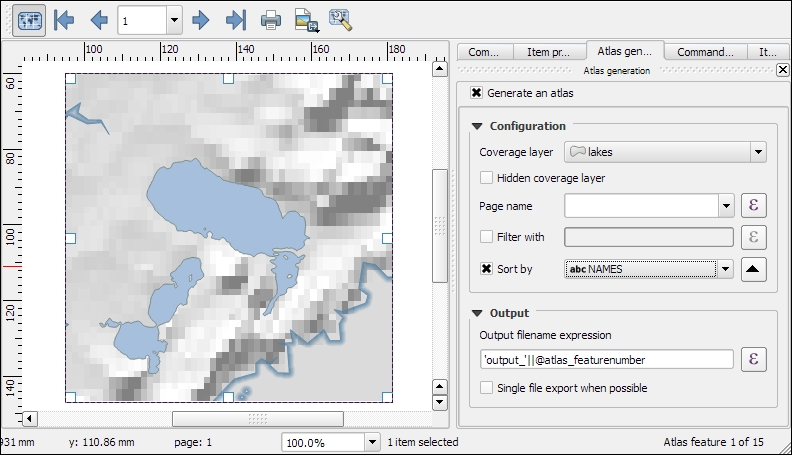The height and width of the screenshot is (455, 792).
Task: Switch to the Item pr... tab
Action: (549, 52)
